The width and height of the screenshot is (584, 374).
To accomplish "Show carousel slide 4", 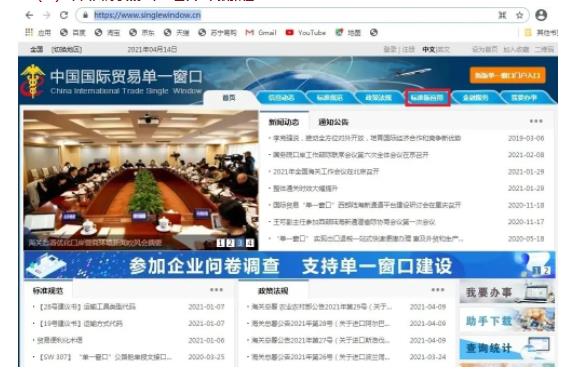I will pos(250,243).
